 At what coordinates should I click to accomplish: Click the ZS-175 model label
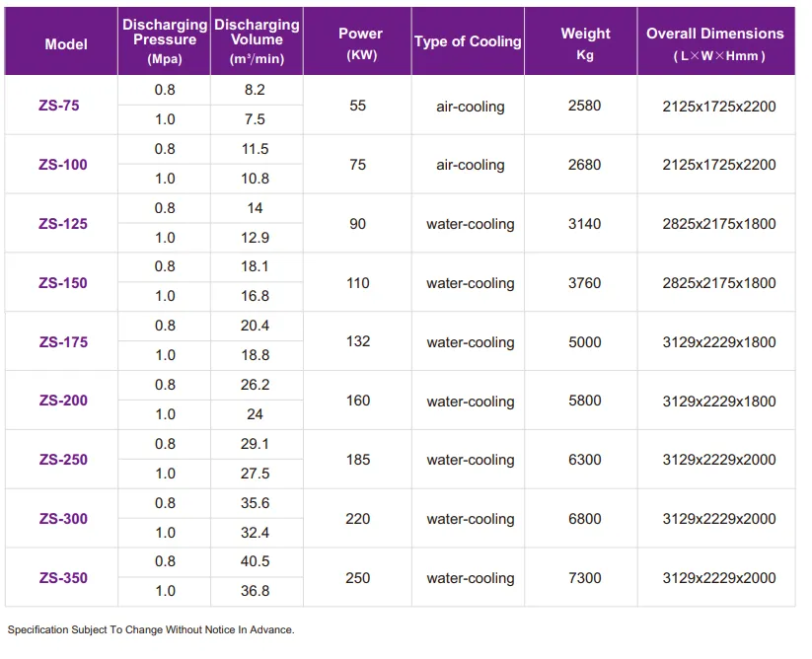63,342
